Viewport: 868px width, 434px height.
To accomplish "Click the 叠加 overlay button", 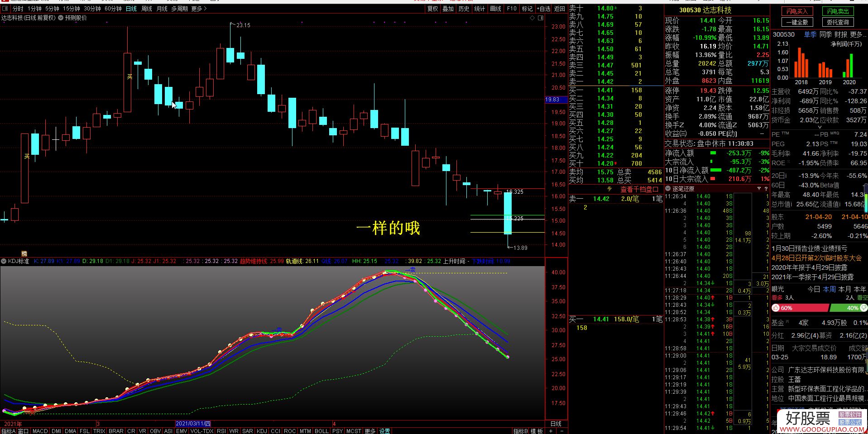I will (x=448, y=9).
